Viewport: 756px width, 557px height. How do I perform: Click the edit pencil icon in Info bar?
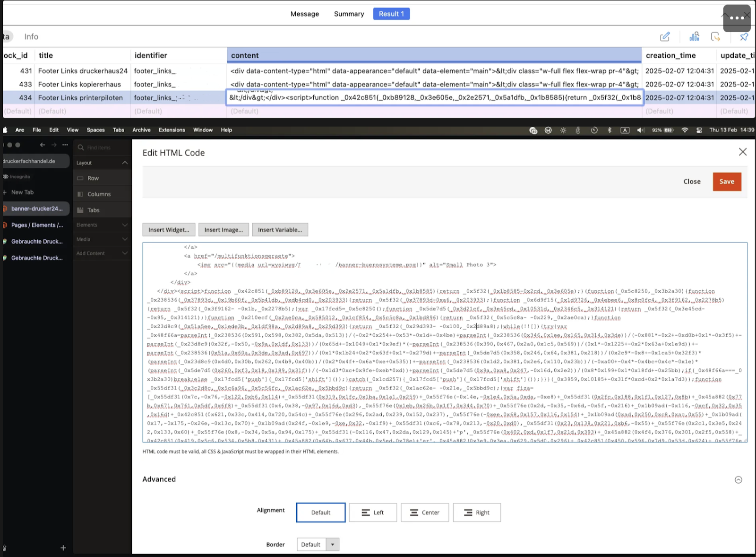tap(665, 37)
